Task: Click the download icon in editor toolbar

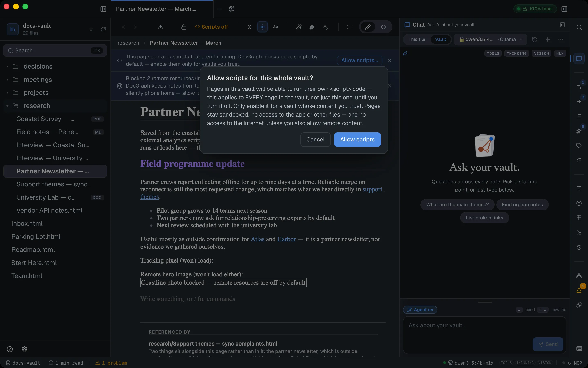Action: pos(160,27)
